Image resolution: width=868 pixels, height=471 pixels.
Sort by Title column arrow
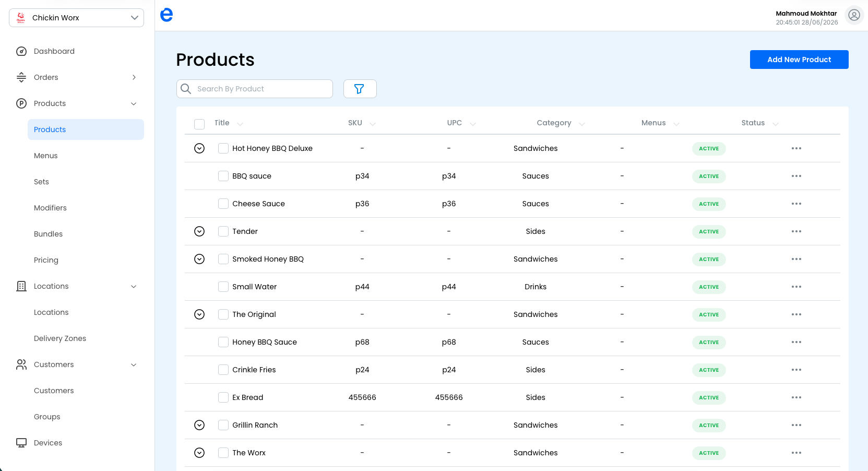point(240,124)
